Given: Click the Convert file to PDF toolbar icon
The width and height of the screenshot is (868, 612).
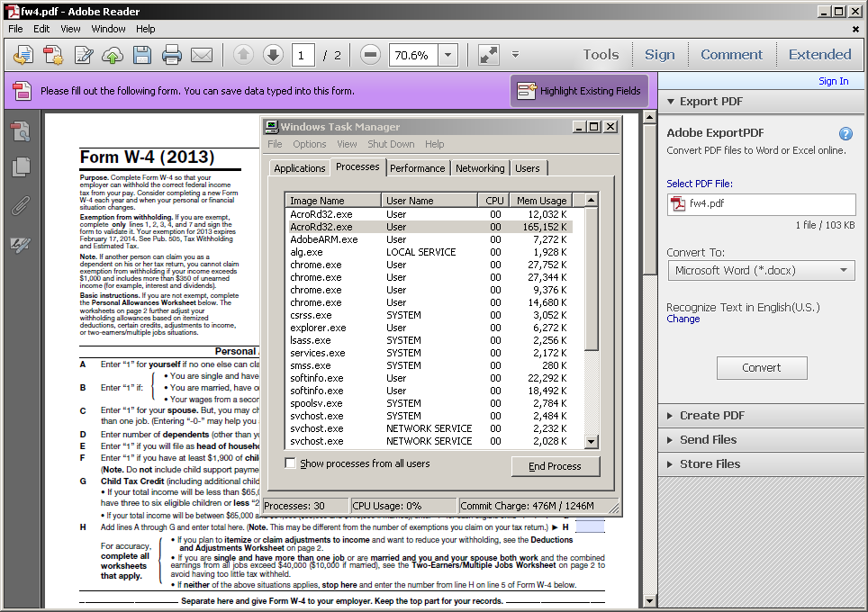Looking at the screenshot, I should (x=53, y=55).
